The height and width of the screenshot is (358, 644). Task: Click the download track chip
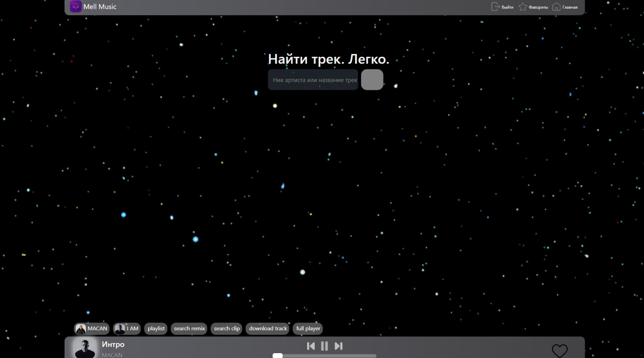(x=268, y=329)
